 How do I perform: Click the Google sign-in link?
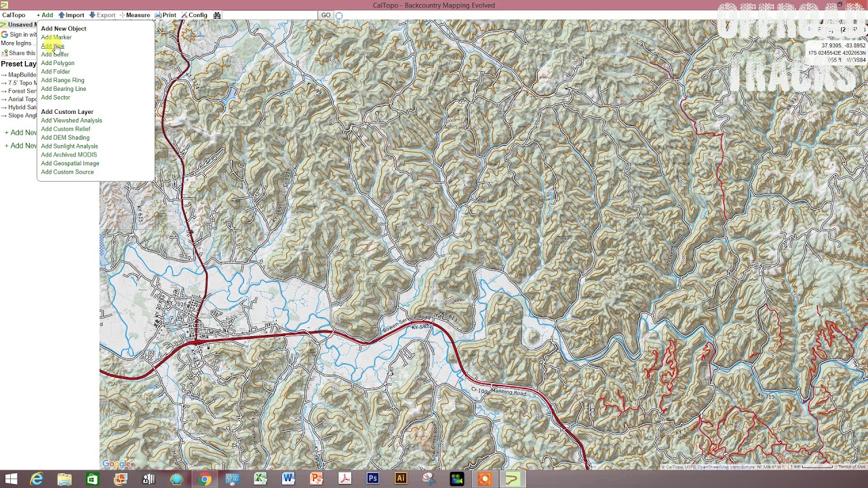[x=18, y=35]
